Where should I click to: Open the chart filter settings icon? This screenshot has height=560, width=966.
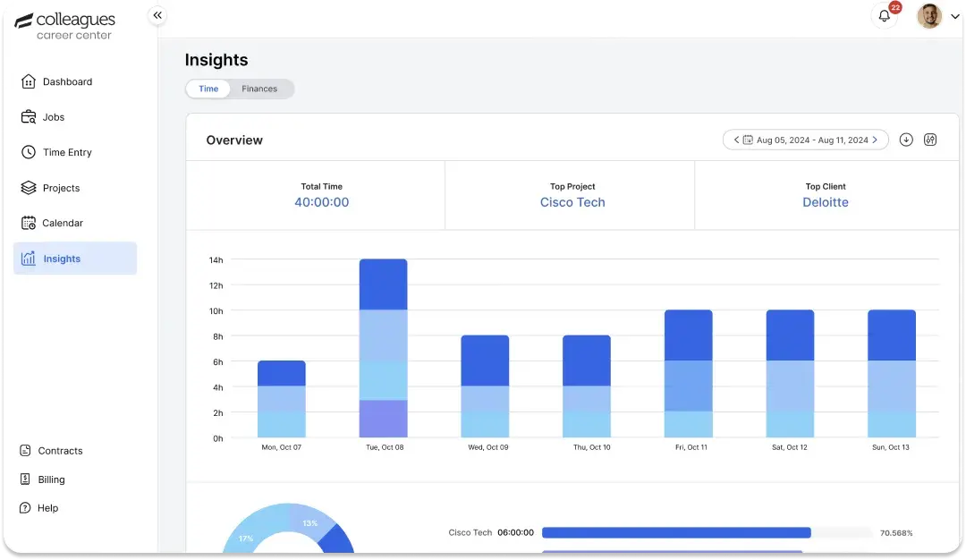tap(930, 140)
